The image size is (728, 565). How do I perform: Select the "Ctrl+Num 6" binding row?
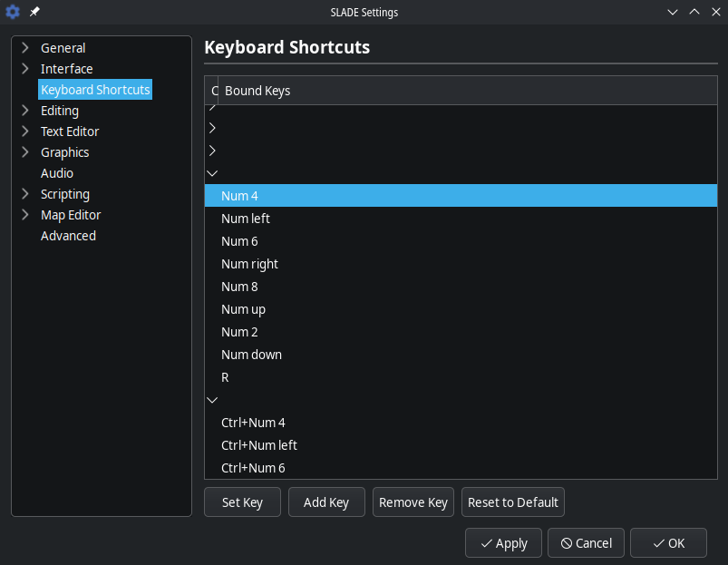click(461, 468)
